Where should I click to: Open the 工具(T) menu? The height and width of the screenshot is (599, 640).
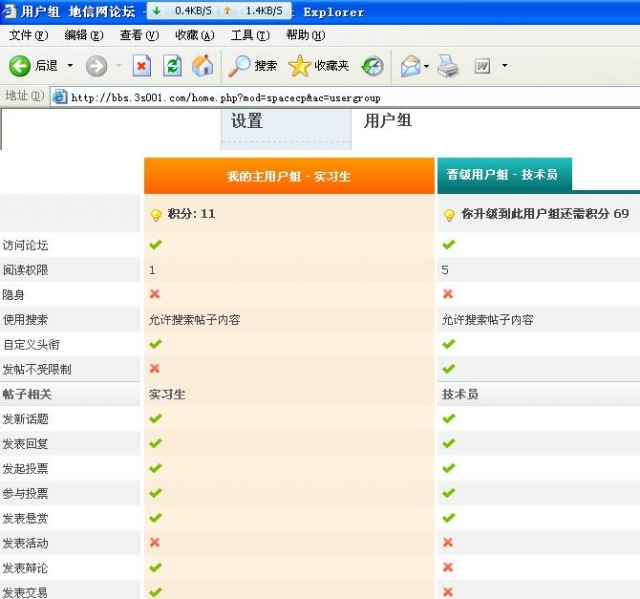(x=249, y=35)
